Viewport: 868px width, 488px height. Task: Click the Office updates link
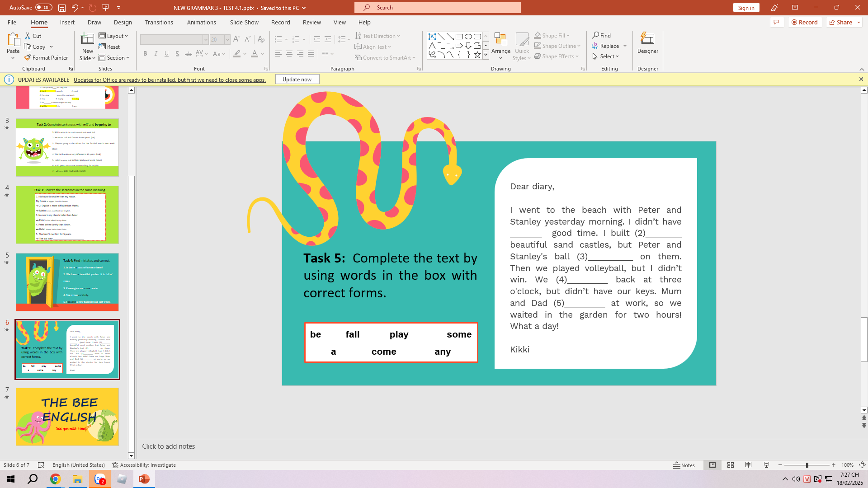(170, 80)
